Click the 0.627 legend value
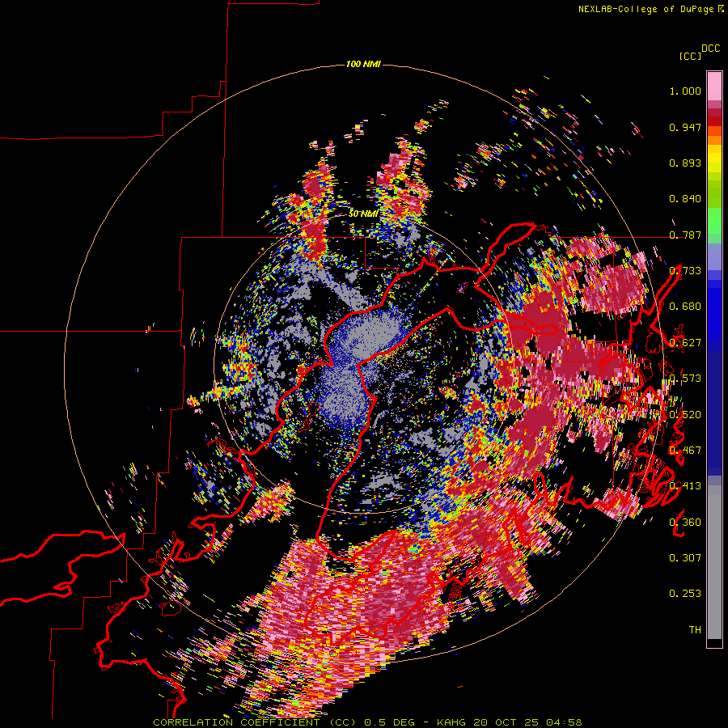This screenshot has height=728, width=728. [x=685, y=343]
